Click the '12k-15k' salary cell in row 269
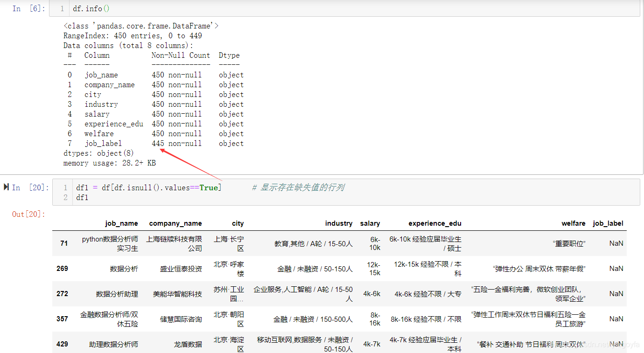Image resolution: width=644 pixels, height=353 pixels. (x=373, y=269)
